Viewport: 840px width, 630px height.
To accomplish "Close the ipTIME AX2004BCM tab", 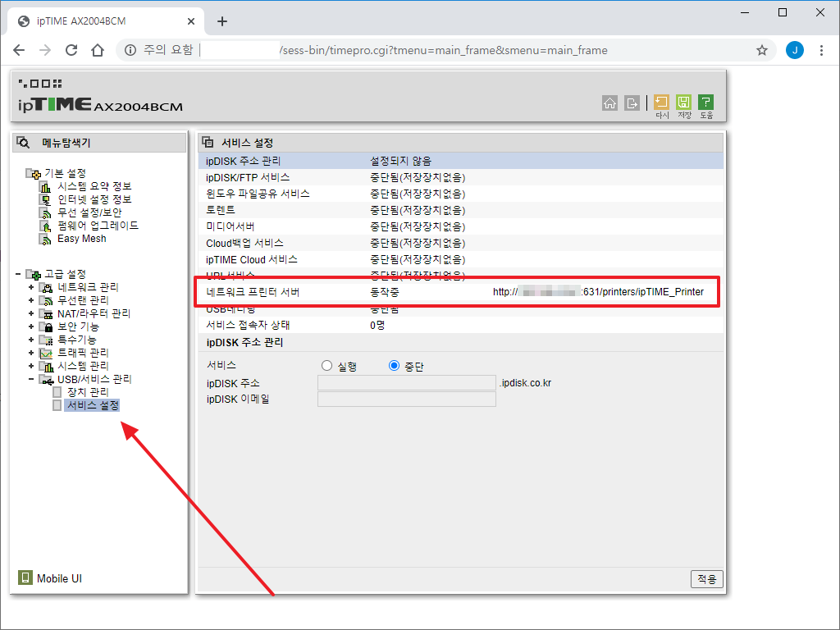I will point(190,21).
